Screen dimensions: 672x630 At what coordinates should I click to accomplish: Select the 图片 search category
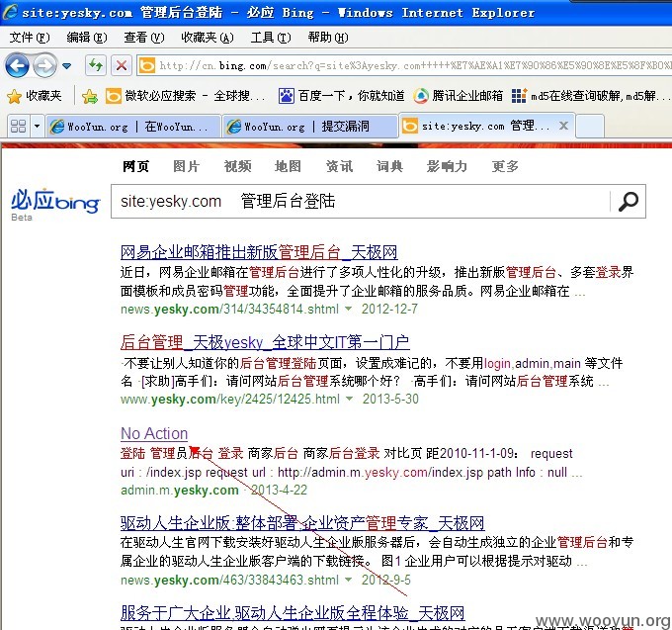tap(186, 166)
